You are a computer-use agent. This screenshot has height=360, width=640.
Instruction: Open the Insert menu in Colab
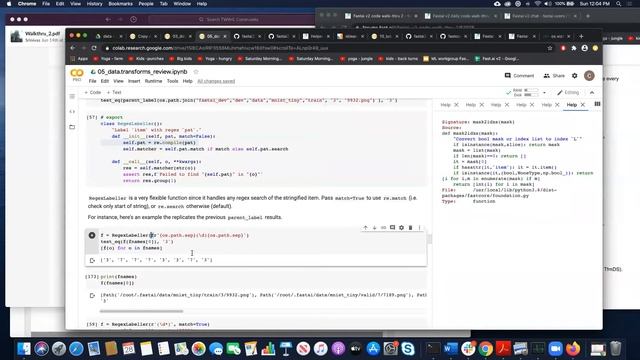coord(134,81)
